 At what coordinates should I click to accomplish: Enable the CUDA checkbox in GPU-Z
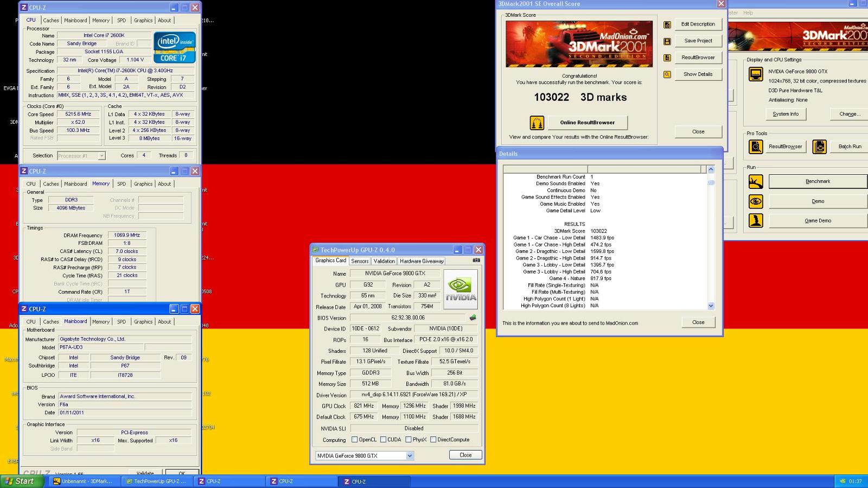[384, 440]
